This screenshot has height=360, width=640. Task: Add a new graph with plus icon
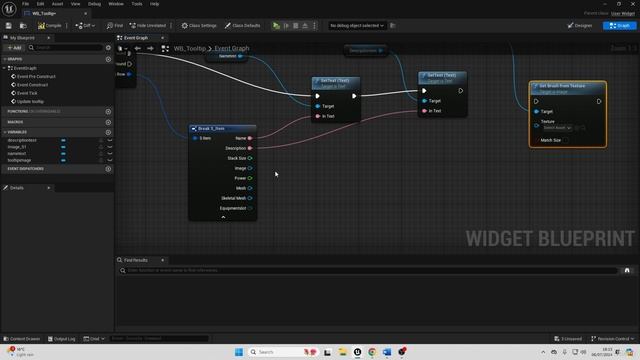click(x=108, y=59)
